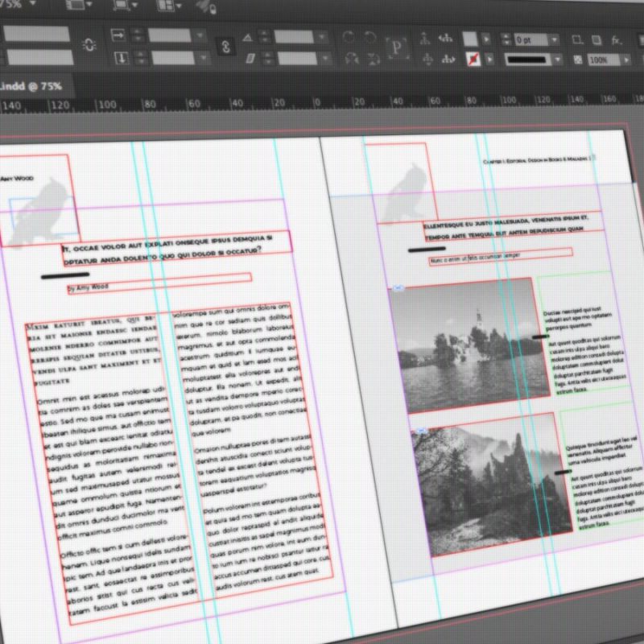Toggle the Drop Shadow button
644x644 pixels.
[x=597, y=39]
